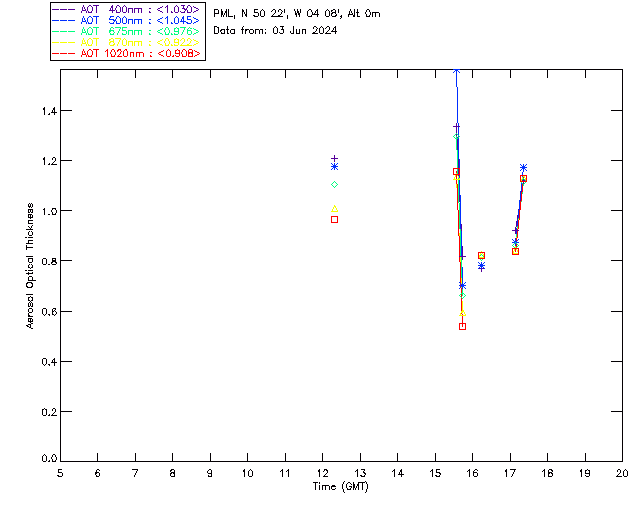Image resolution: width=640 pixels, height=512 pixels.
Task: Click the AOT 1020nm legend entry
Action: pyautogui.click(x=126, y=53)
